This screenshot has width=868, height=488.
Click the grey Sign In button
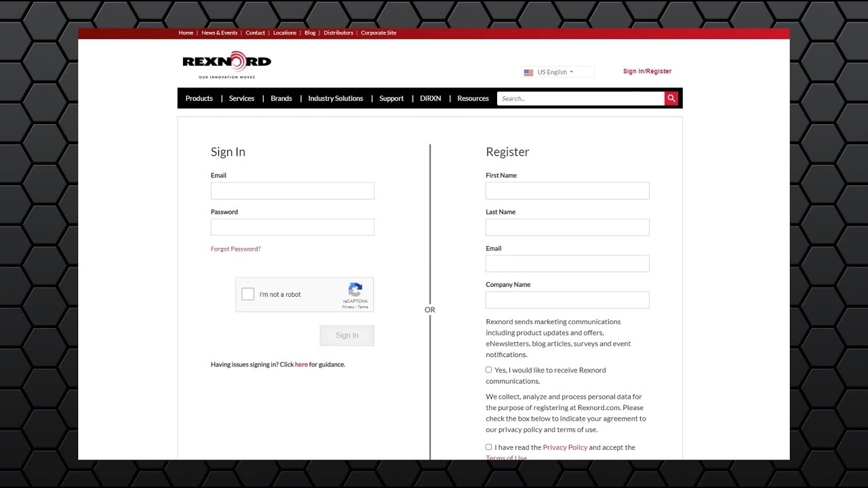pyautogui.click(x=347, y=335)
